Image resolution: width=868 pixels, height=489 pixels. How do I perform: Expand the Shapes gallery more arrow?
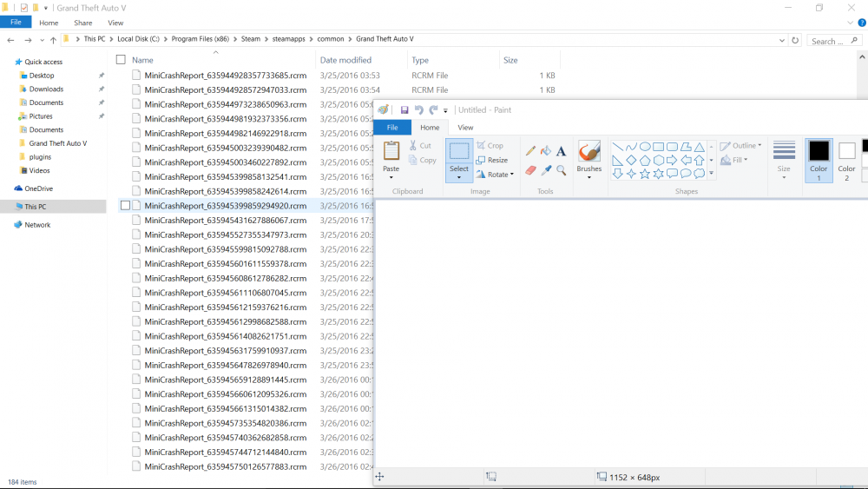coord(712,174)
